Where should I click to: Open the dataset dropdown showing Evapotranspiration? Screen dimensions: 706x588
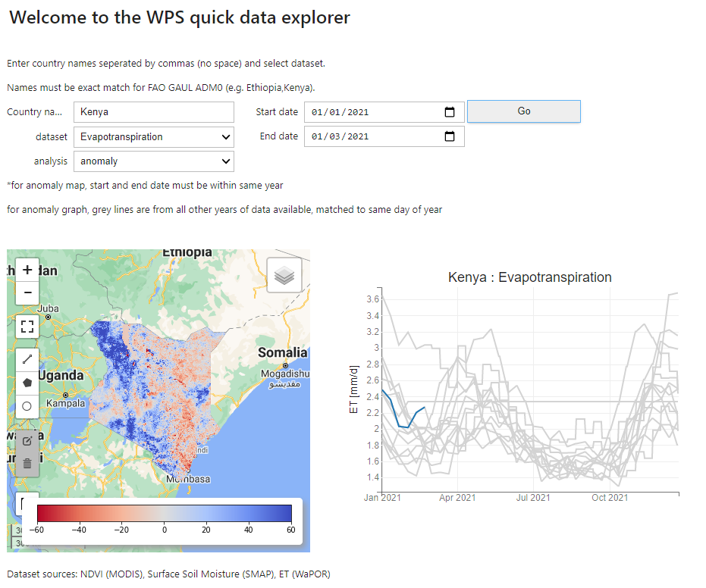click(154, 137)
